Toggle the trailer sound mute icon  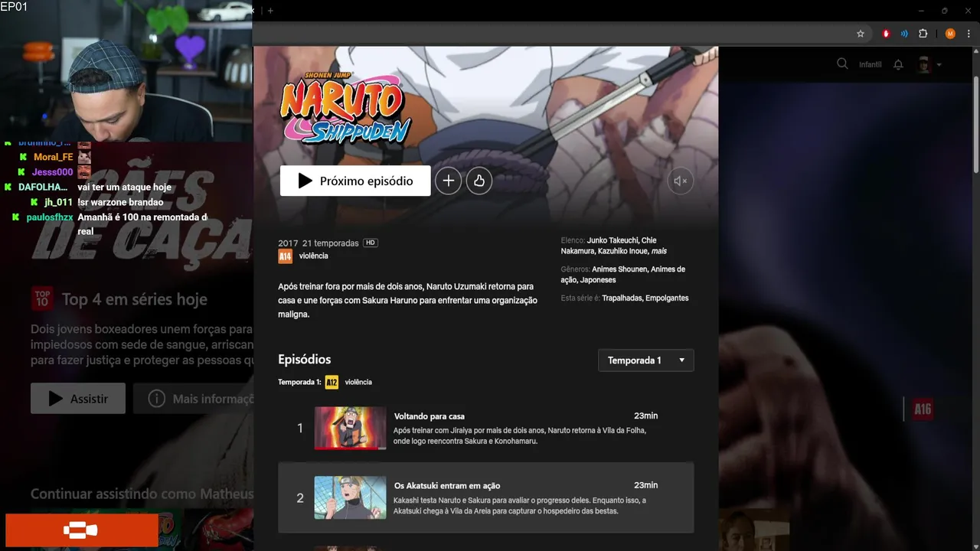coord(680,181)
